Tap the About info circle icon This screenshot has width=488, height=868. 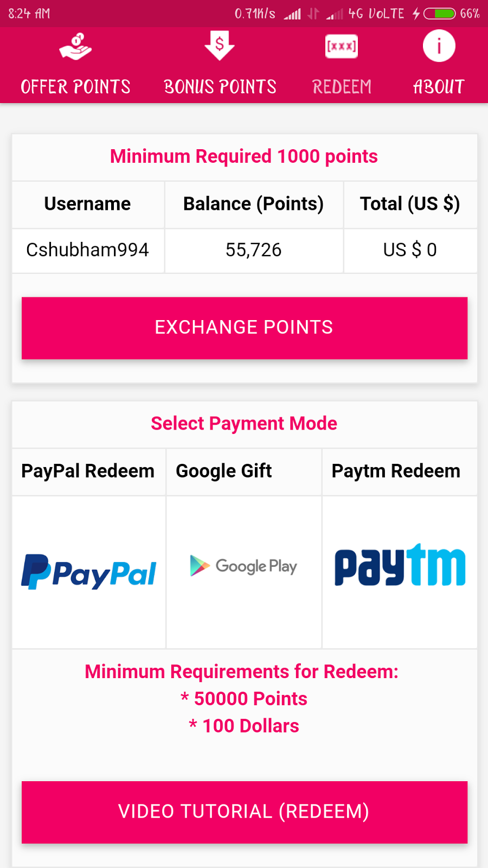(x=439, y=46)
